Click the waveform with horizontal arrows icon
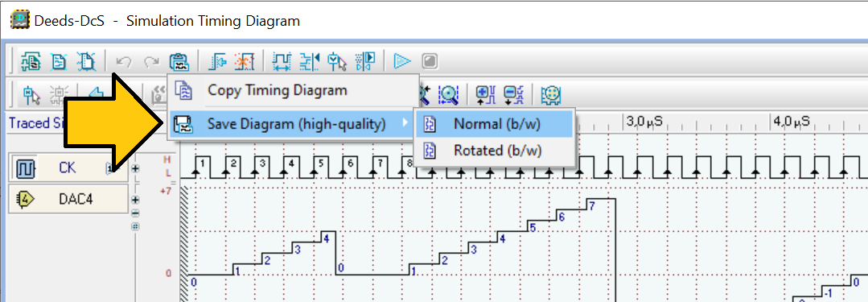 coord(282,61)
